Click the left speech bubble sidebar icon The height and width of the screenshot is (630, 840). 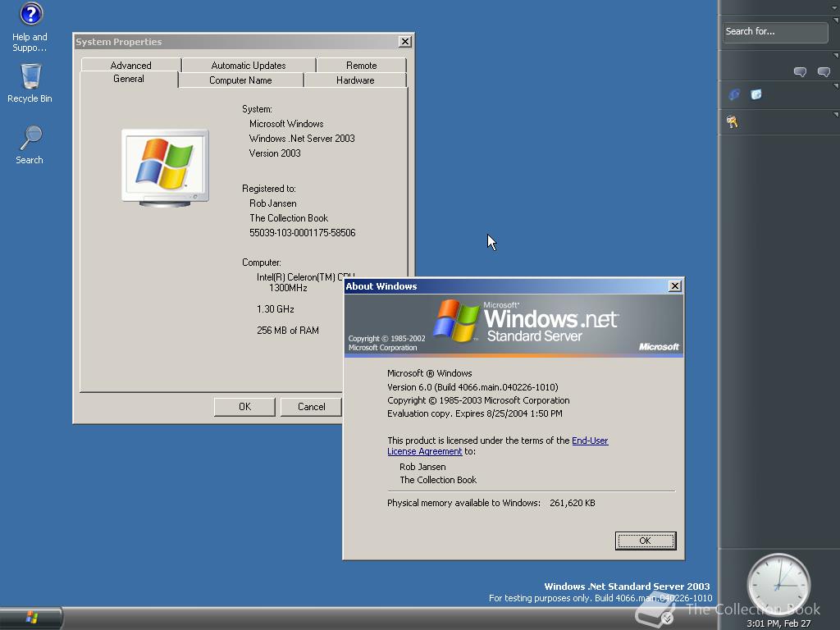[800, 72]
